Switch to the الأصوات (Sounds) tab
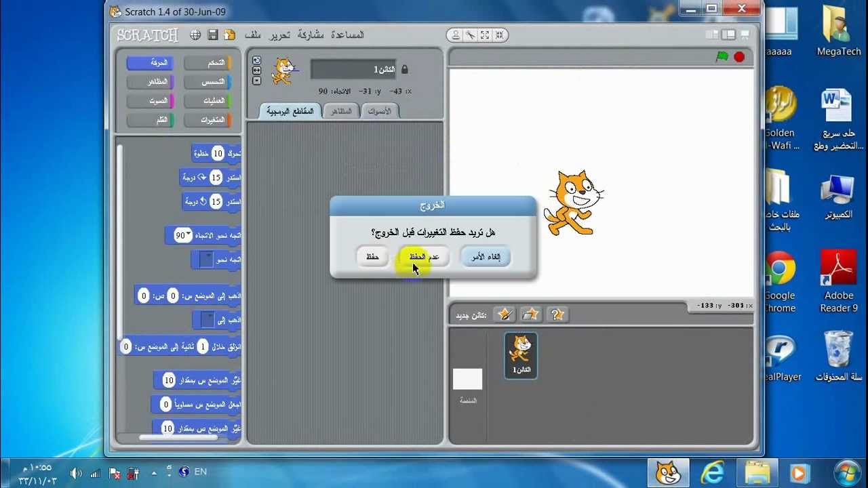Image resolution: width=868 pixels, height=488 pixels. pyautogui.click(x=379, y=111)
